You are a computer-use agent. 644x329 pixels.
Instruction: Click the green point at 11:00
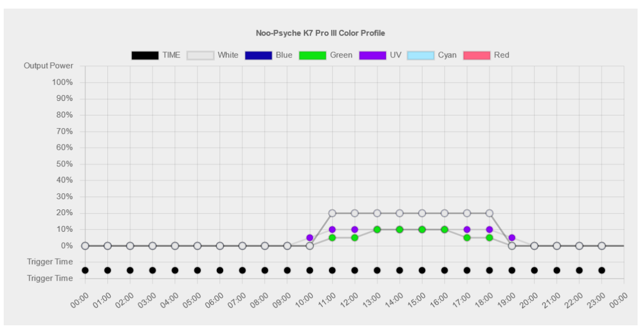coord(332,238)
